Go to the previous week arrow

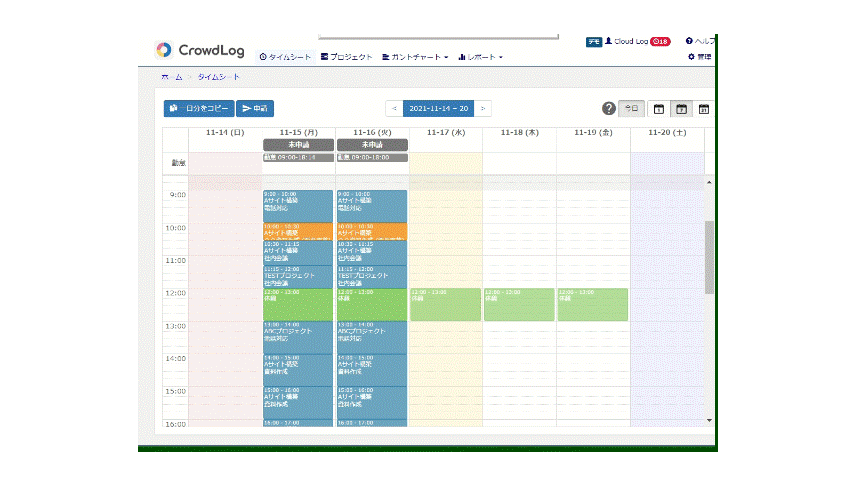pos(394,108)
